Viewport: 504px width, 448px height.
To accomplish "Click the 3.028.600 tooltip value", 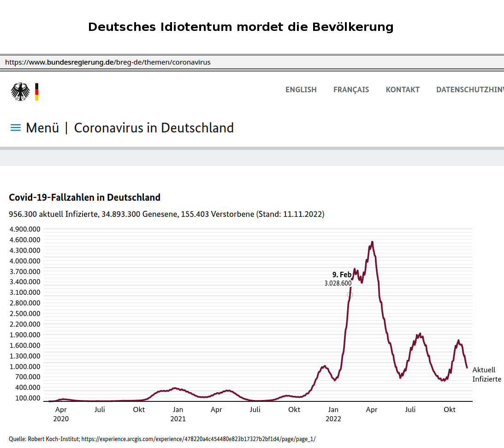I will coord(338,283).
